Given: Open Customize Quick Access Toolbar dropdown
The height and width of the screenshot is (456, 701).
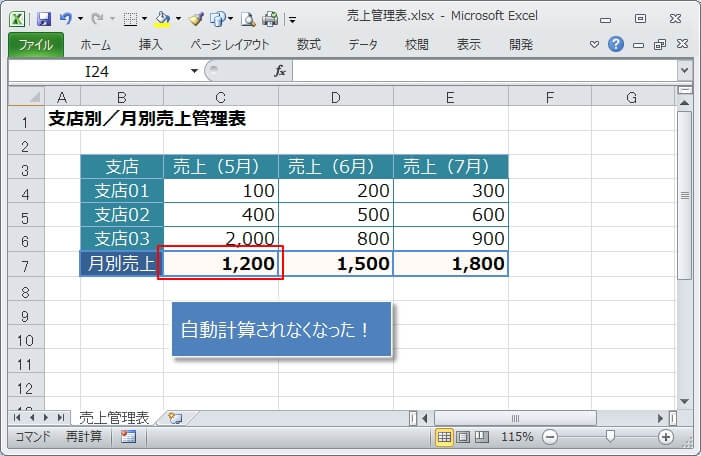Looking at the screenshot, I should tap(292, 19).
